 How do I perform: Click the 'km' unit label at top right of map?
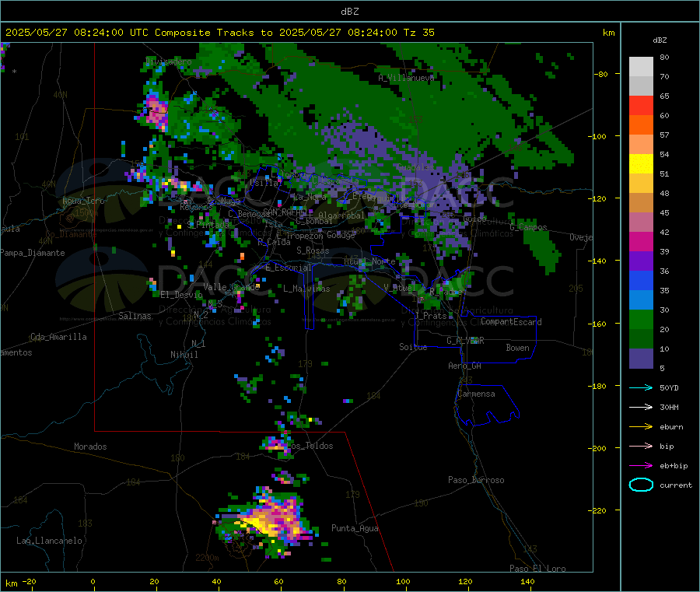point(608,33)
